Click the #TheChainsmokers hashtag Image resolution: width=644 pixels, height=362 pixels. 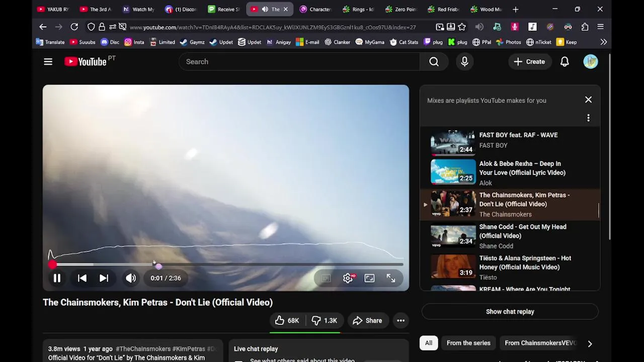tap(143, 349)
